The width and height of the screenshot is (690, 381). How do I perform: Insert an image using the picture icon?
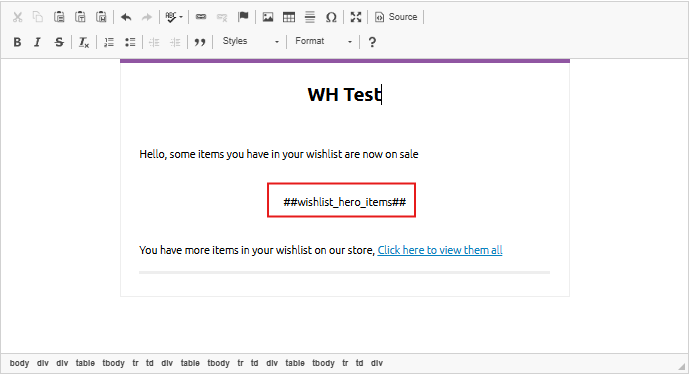click(268, 17)
